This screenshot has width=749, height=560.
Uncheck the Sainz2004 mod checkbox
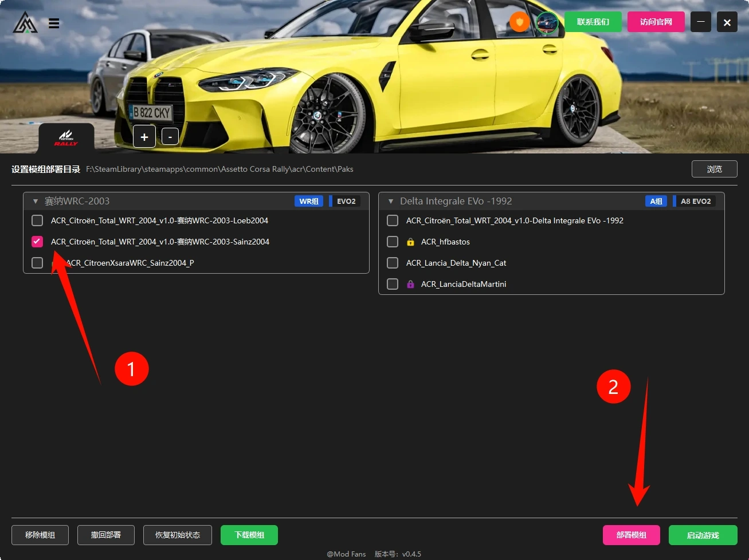(37, 242)
